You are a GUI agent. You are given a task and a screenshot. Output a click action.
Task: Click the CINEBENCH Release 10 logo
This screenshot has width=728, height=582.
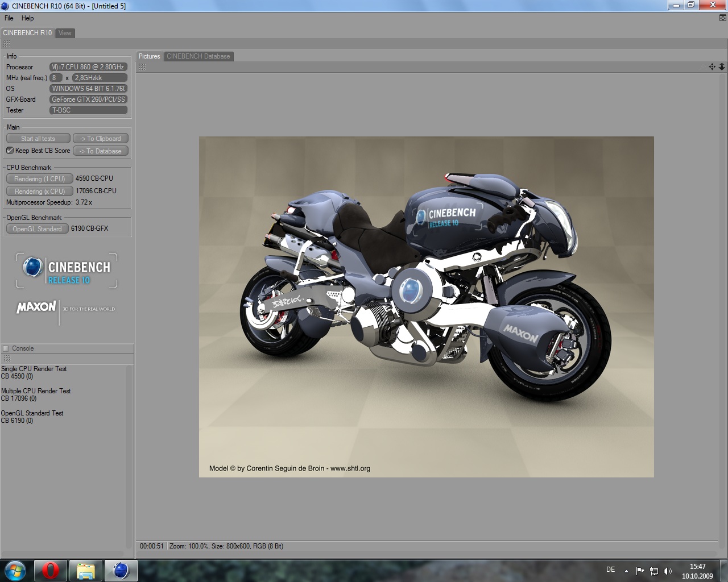point(67,271)
